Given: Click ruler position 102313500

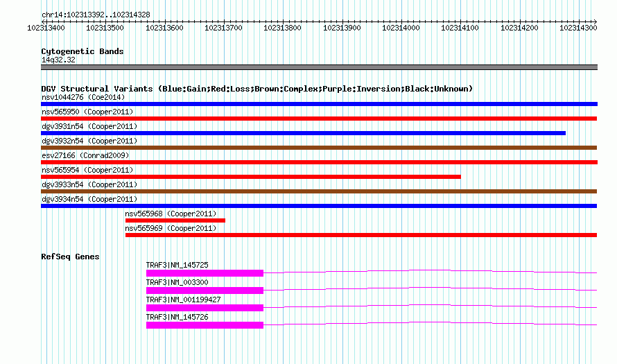Looking at the screenshot, I should (x=105, y=28).
